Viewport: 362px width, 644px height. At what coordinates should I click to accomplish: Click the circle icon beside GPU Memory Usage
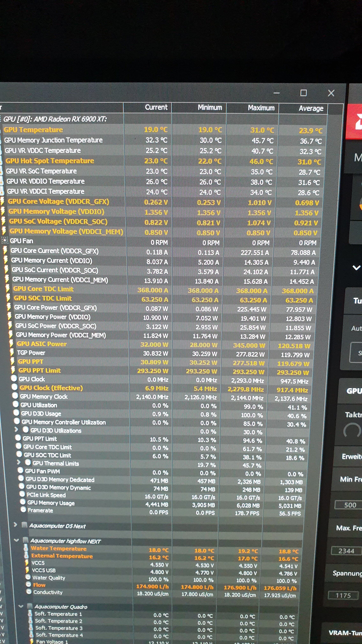coord(23,502)
